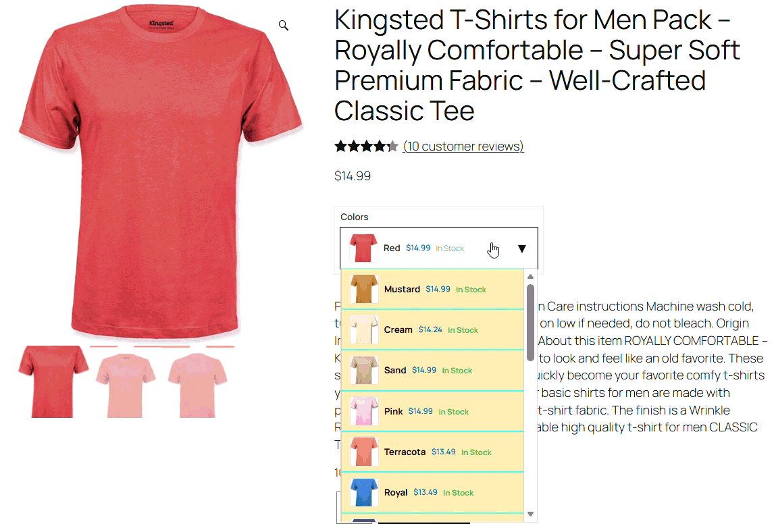Select the second faded shirt thumbnail
The width and height of the screenshot is (774, 532).
point(126,385)
